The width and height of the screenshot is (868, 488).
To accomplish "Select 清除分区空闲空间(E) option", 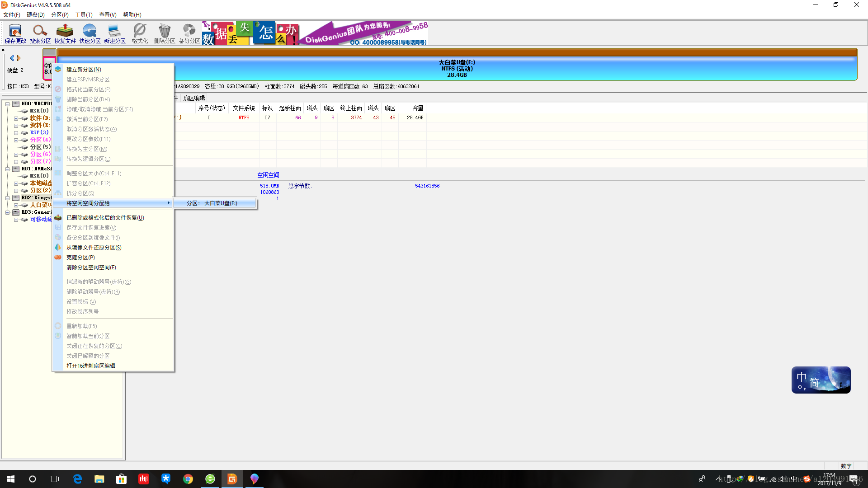I will [x=91, y=267].
